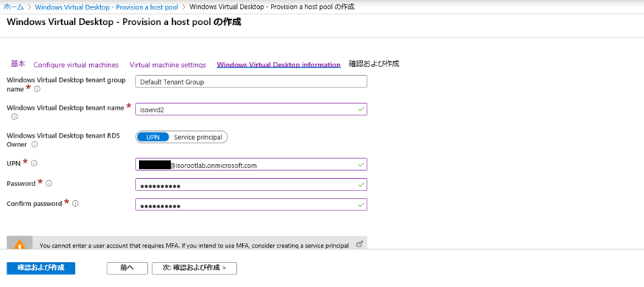Click info icon beside UPN label
The image size is (644, 287).
(x=34, y=163)
